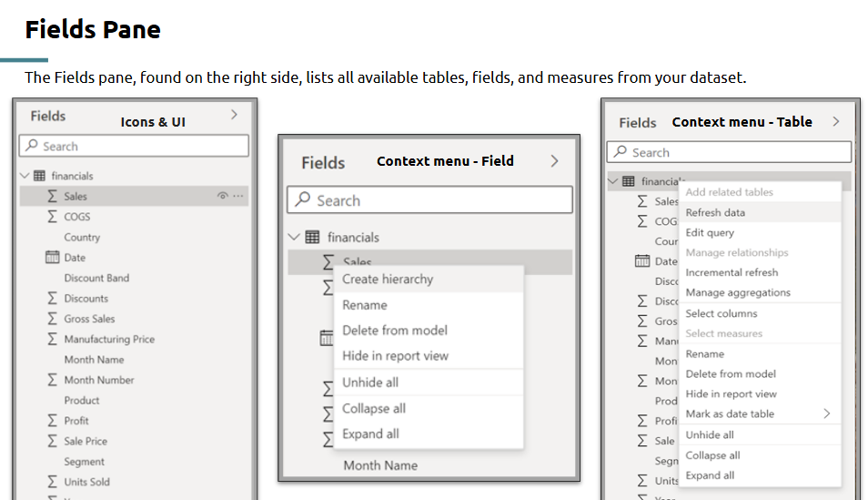
Task: Select Month Name in the Context menu - Field pane
Action: [380, 465]
